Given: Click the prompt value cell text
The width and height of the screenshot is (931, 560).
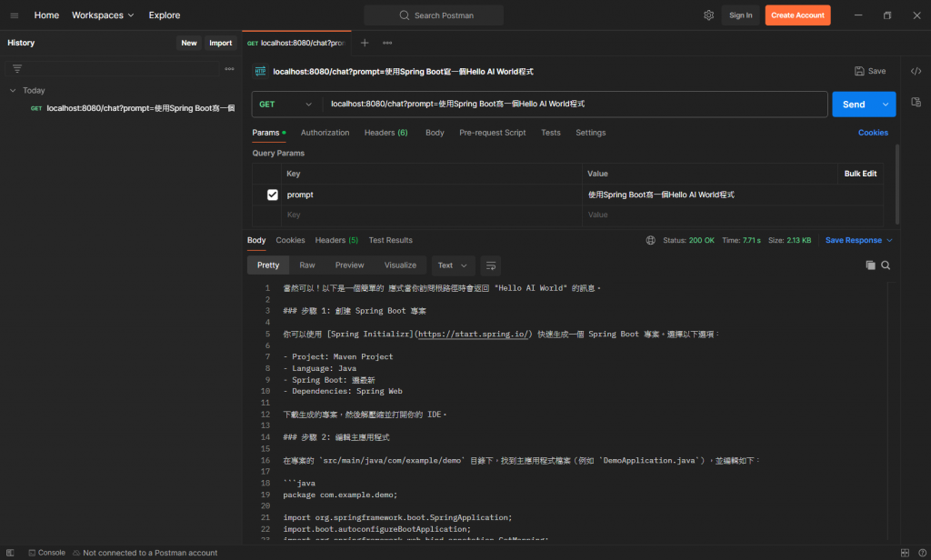Looking at the screenshot, I should pyautogui.click(x=661, y=195).
